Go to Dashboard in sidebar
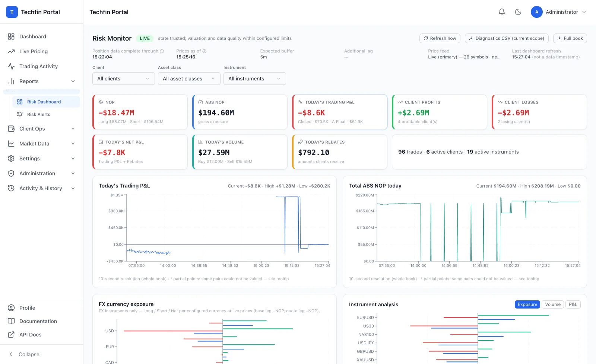This screenshot has height=364, width=596. pos(41,36)
